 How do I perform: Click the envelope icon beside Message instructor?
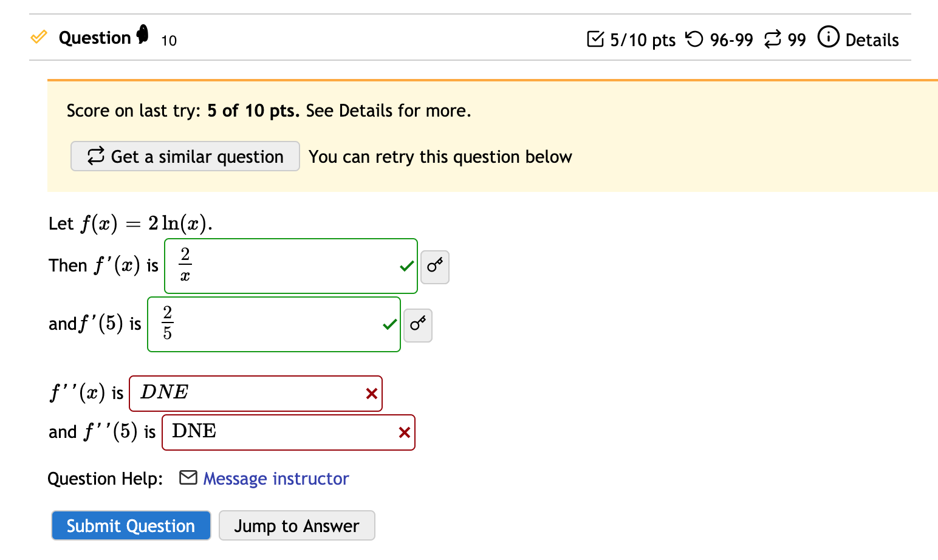point(188,478)
